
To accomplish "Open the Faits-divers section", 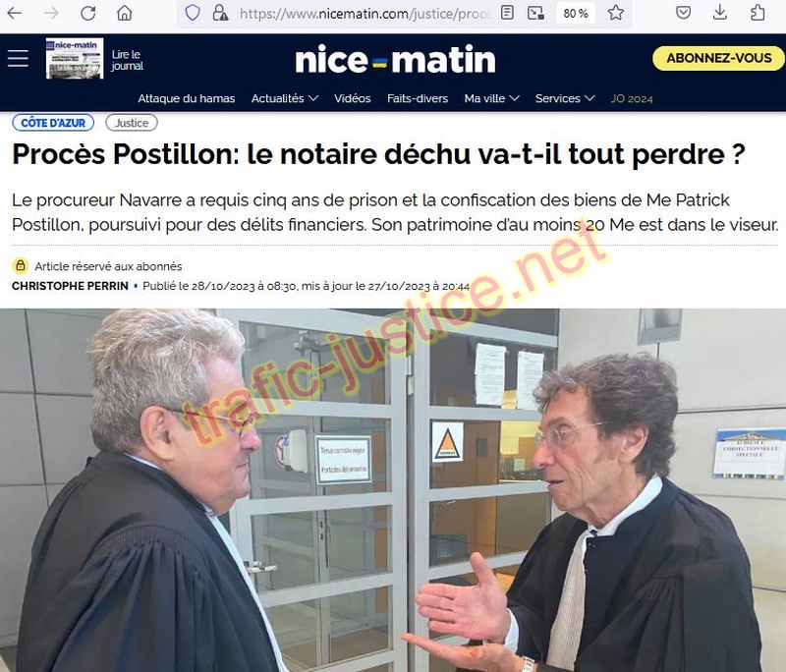I will tap(418, 98).
